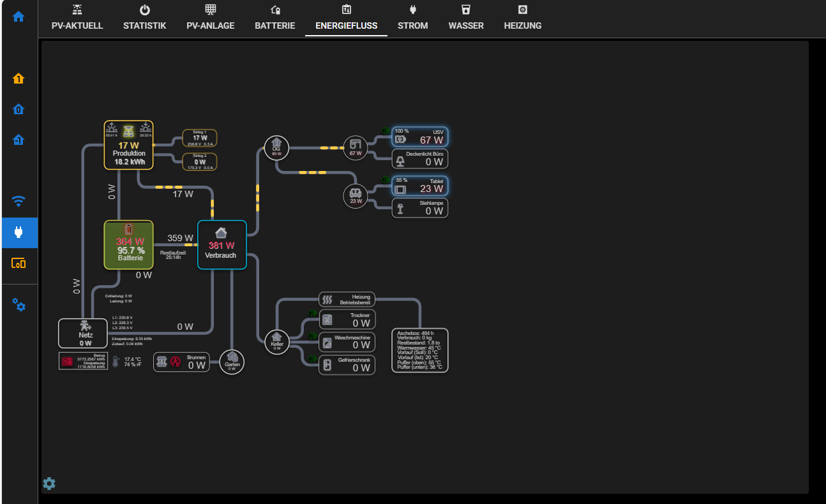The height and width of the screenshot is (504, 826).
Task: Toggle the green plug icon beside USV
Action: pyautogui.click(x=385, y=130)
